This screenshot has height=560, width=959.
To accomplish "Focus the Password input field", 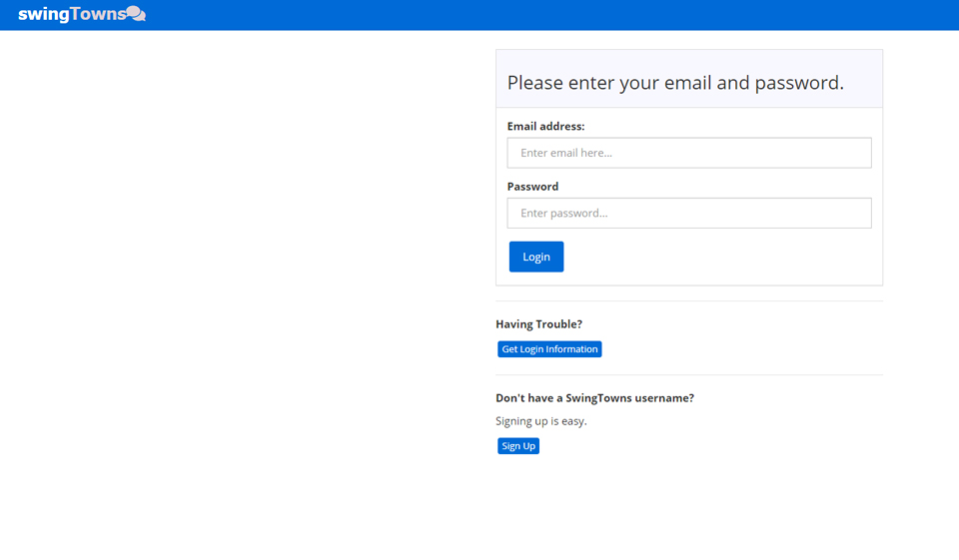I will pyautogui.click(x=689, y=213).
